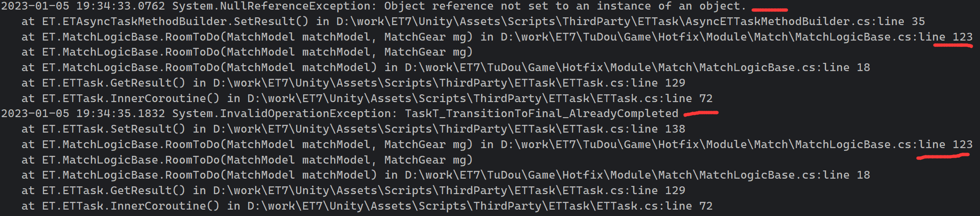980x216 pixels.
Task: Click "line 123" in the InvalidOperationException trace
Action: point(945,144)
